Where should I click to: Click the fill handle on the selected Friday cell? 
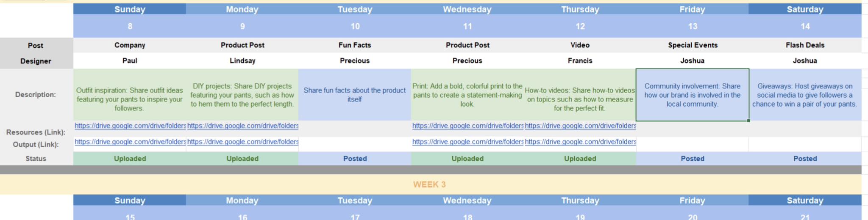coord(748,121)
